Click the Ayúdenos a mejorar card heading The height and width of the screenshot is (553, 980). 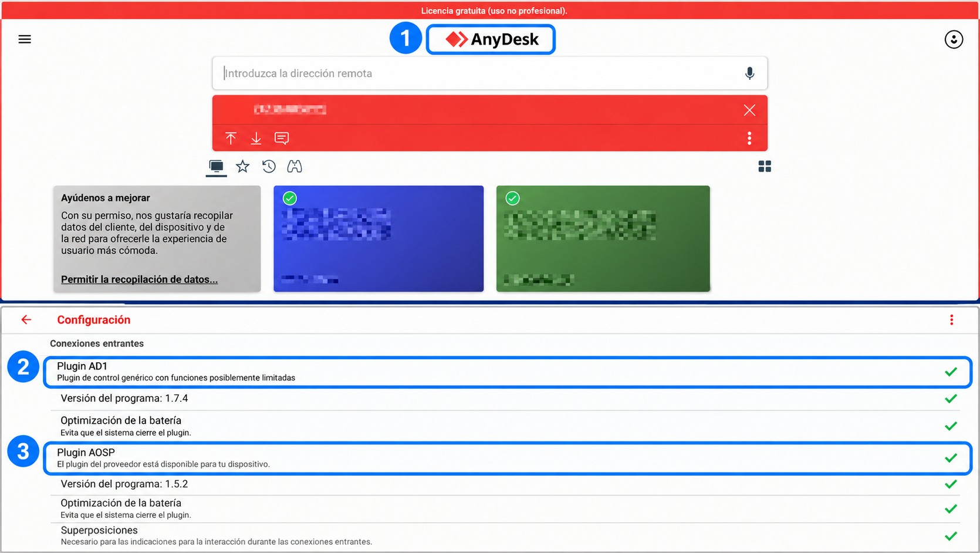click(x=106, y=198)
